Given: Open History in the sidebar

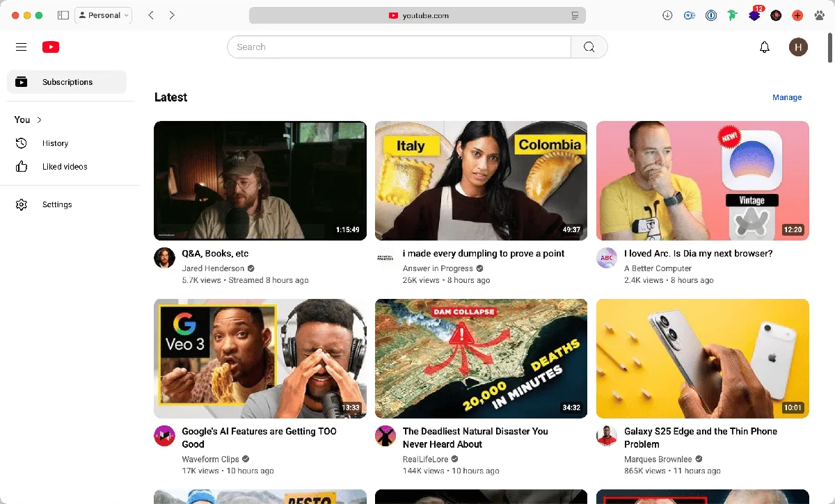Looking at the screenshot, I should 67,143.
